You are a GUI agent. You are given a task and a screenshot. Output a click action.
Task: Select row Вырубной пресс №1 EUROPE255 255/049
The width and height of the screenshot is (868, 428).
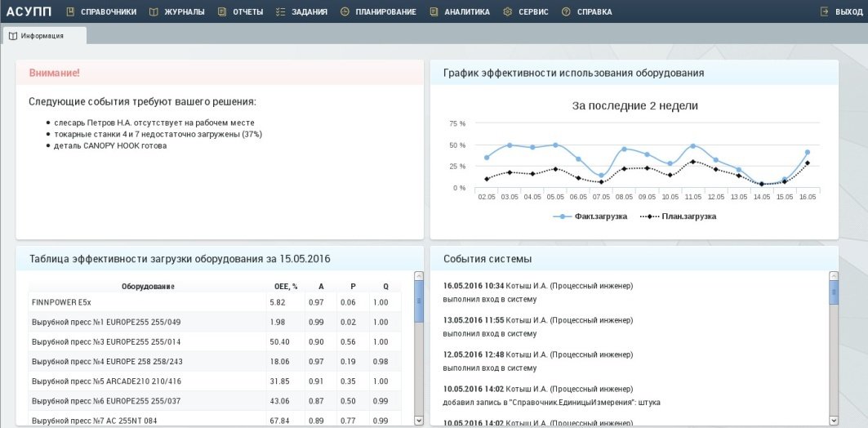[215, 323]
